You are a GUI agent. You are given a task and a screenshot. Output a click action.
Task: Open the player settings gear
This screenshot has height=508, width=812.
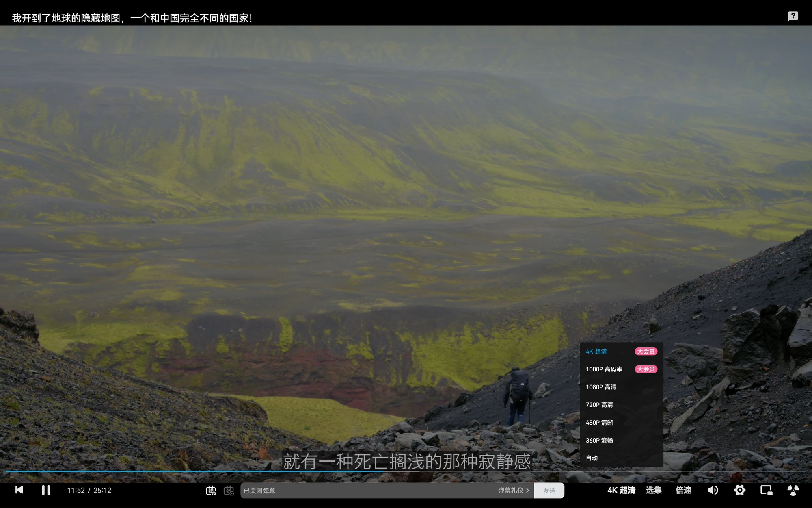coord(740,490)
